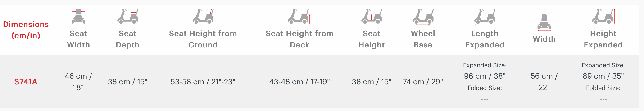Click the Wheel Base column header text
This screenshot has height=111, width=644.
tap(423, 39)
